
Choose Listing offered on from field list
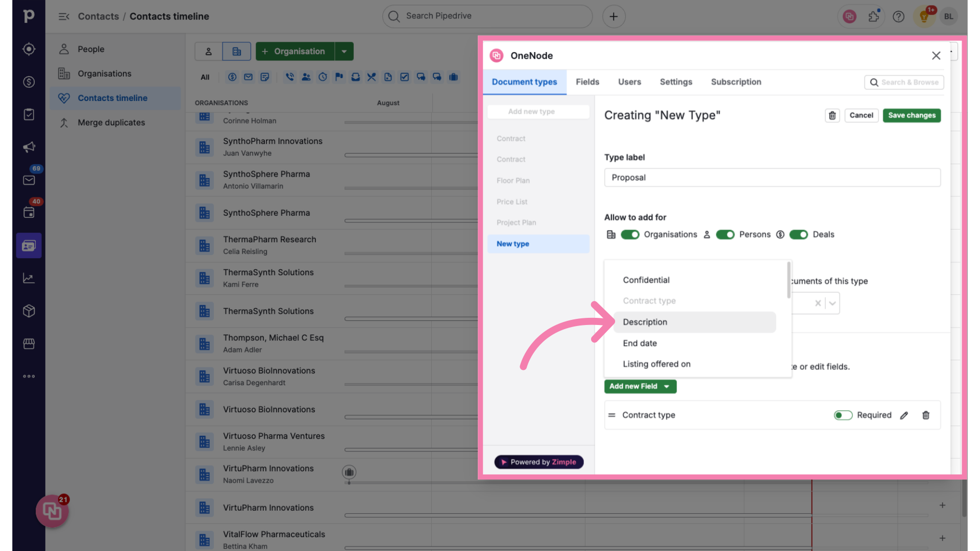pyautogui.click(x=695, y=364)
